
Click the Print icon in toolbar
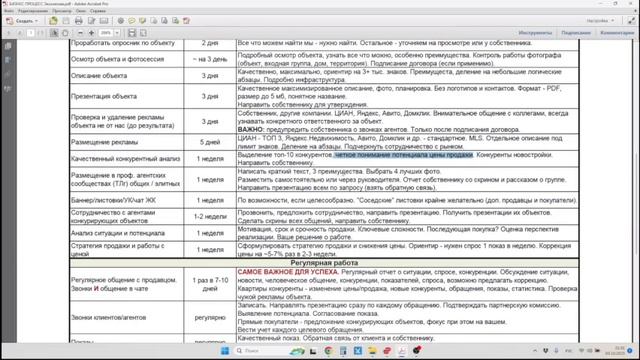(79, 21)
